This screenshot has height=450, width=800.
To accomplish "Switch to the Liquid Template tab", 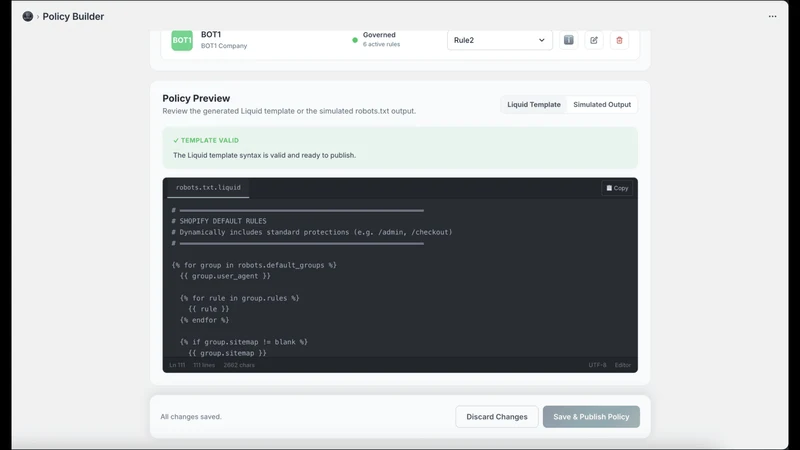I will click(x=534, y=105).
